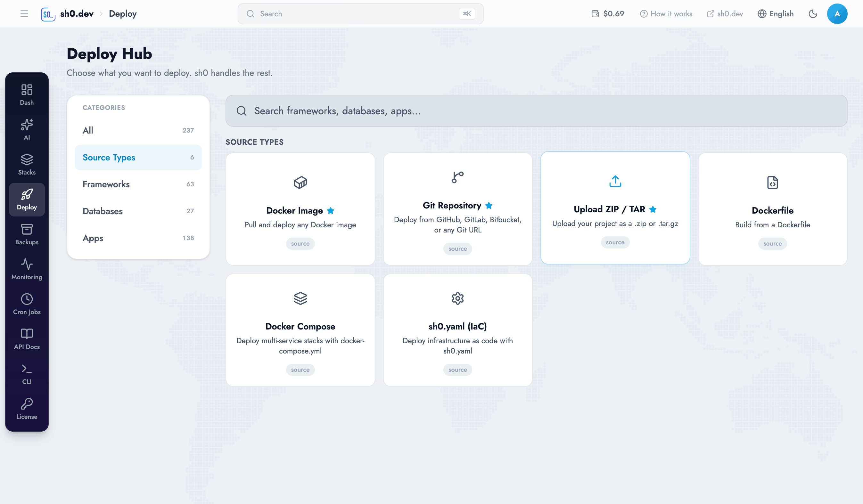Click the Docker Compose layers icon

tap(300, 298)
